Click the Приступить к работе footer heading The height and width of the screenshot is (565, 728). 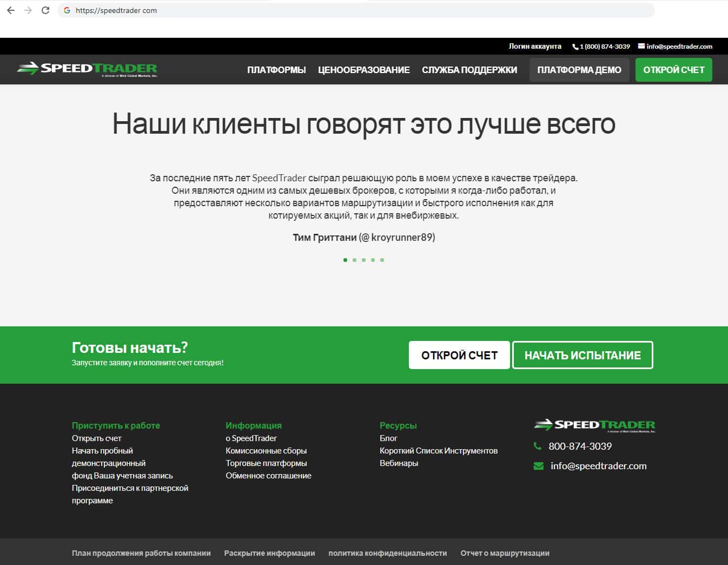(116, 425)
